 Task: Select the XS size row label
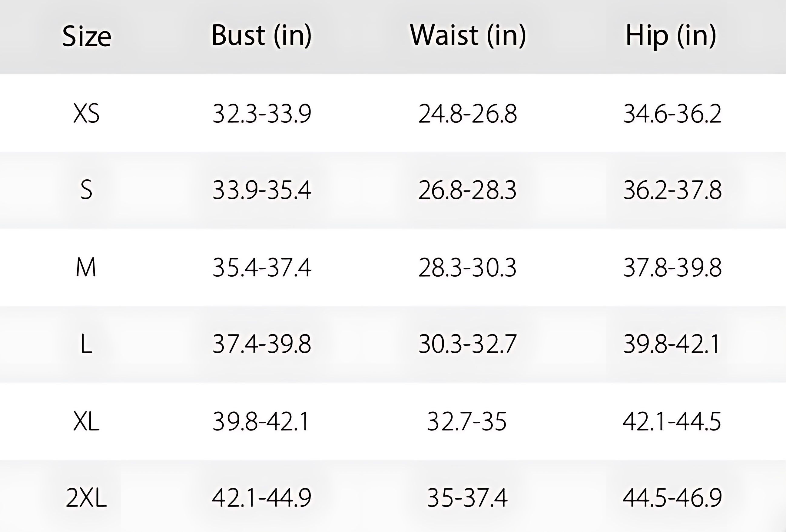tap(87, 114)
